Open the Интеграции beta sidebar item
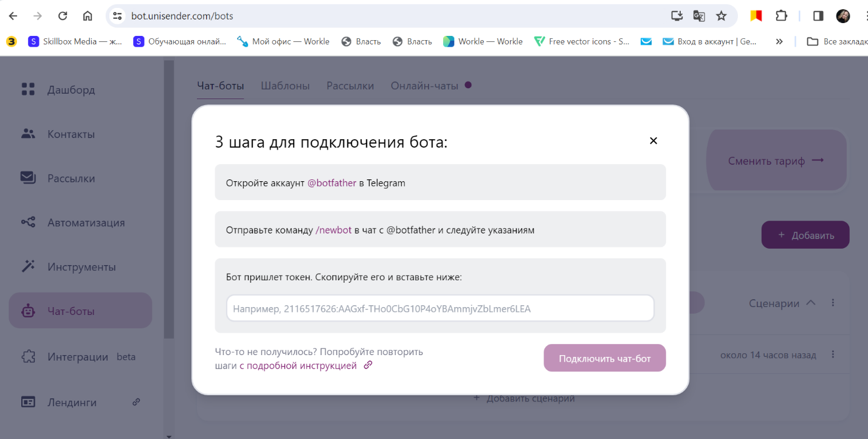The width and height of the screenshot is (868, 439). coord(80,358)
